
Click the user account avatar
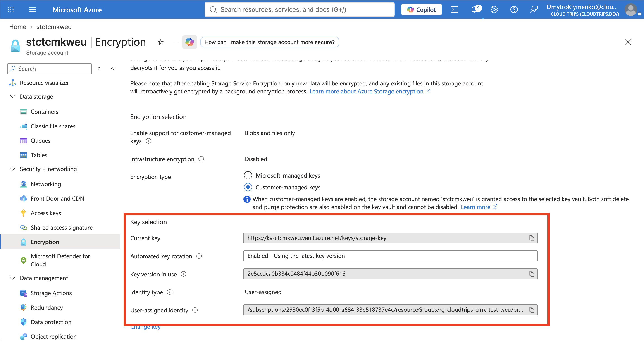pos(631,9)
